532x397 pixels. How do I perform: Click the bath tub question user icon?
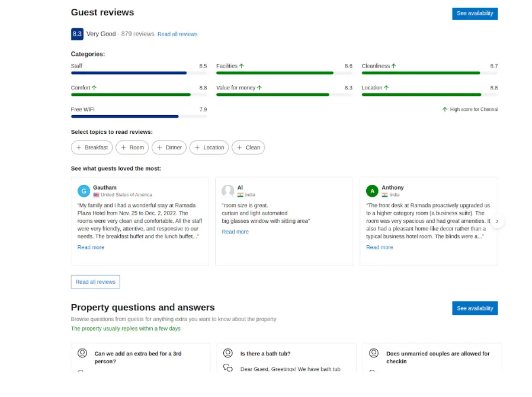[228, 353]
